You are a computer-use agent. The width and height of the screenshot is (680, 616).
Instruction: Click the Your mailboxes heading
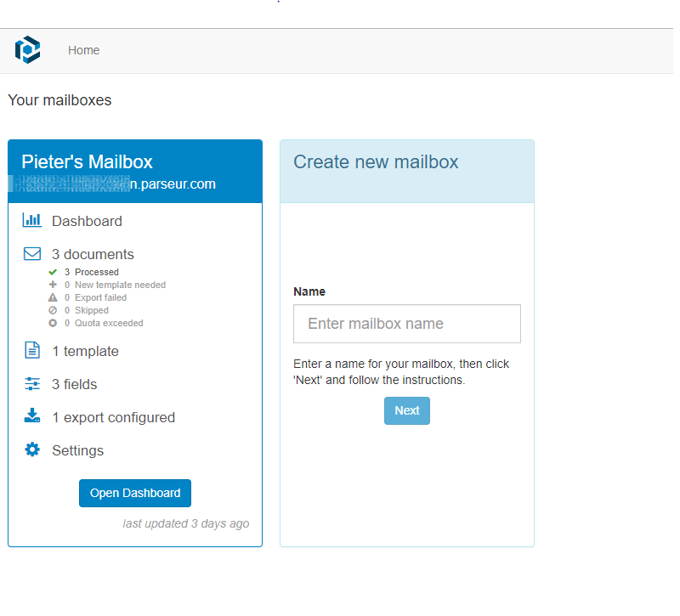59,100
